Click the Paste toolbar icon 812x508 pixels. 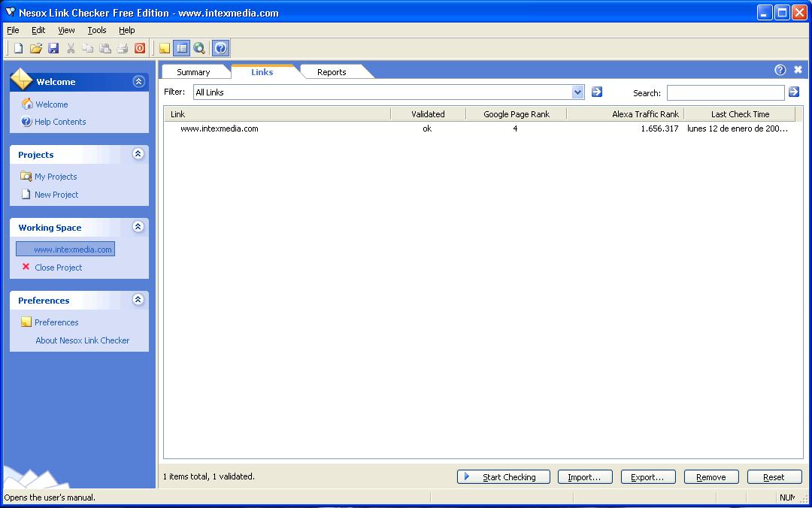click(x=105, y=48)
